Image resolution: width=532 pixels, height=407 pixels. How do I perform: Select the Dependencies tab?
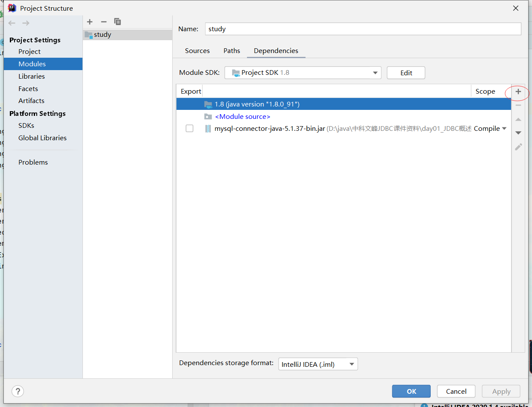click(276, 51)
